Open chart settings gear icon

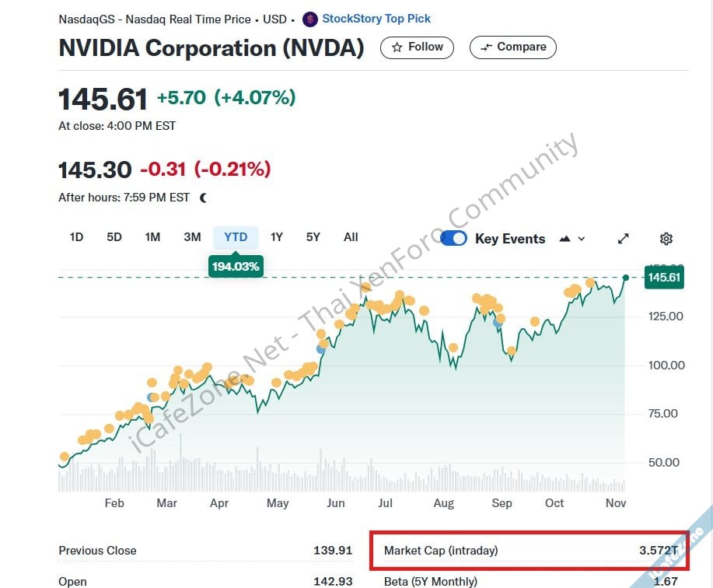666,239
